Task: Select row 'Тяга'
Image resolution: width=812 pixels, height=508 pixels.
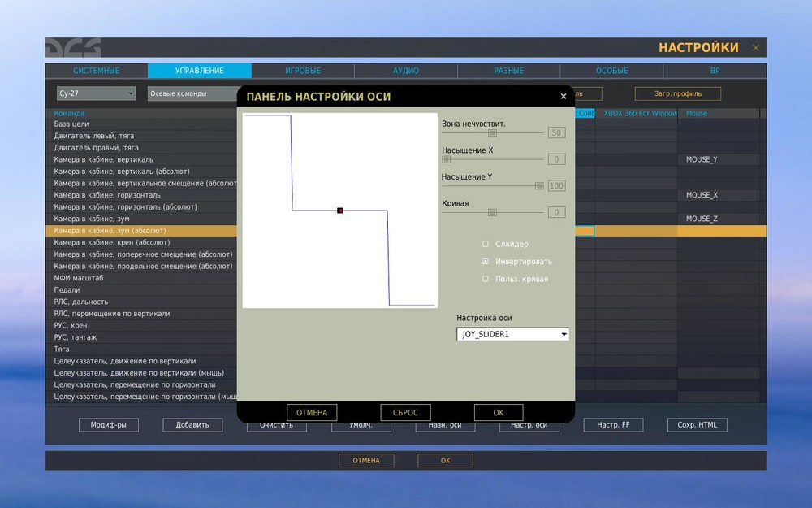Action: pyautogui.click(x=140, y=350)
